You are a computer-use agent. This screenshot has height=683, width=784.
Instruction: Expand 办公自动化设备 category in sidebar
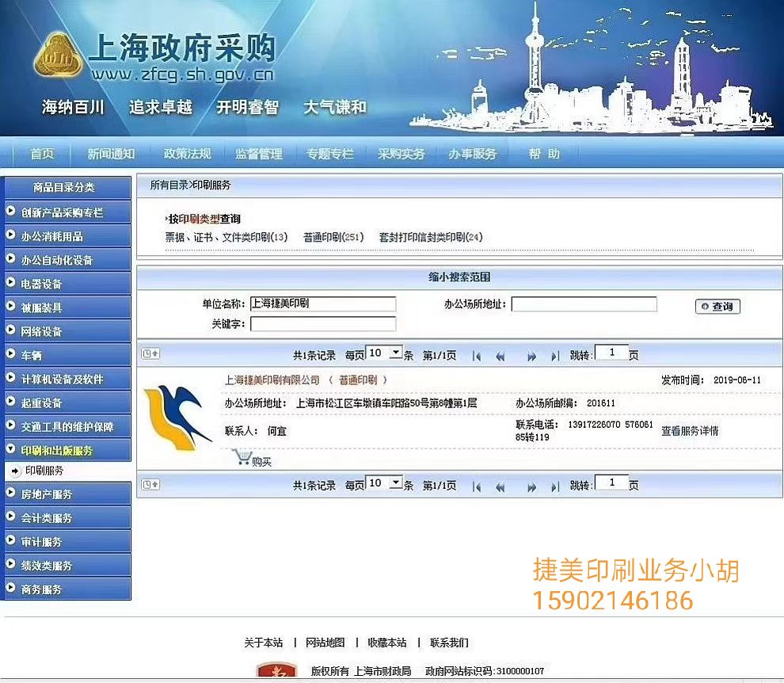click(x=56, y=260)
